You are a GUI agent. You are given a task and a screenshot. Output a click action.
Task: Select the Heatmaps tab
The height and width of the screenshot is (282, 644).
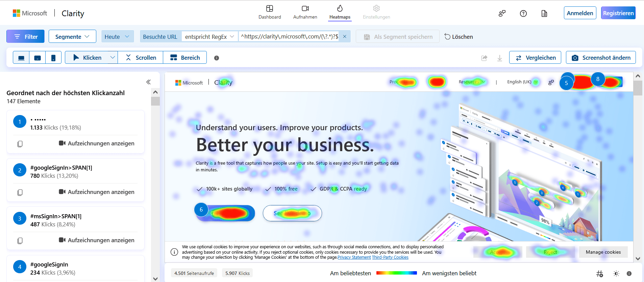[340, 12]
